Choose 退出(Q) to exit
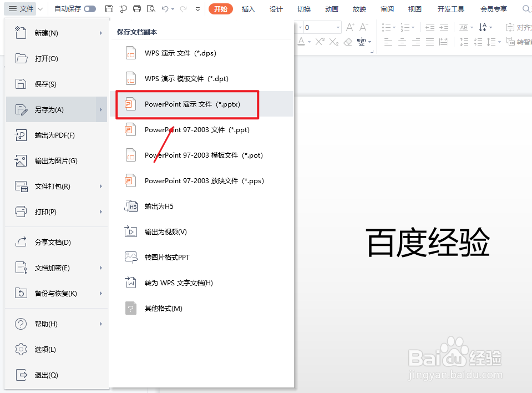The image size is (532, 393). [x=57, y=375]
